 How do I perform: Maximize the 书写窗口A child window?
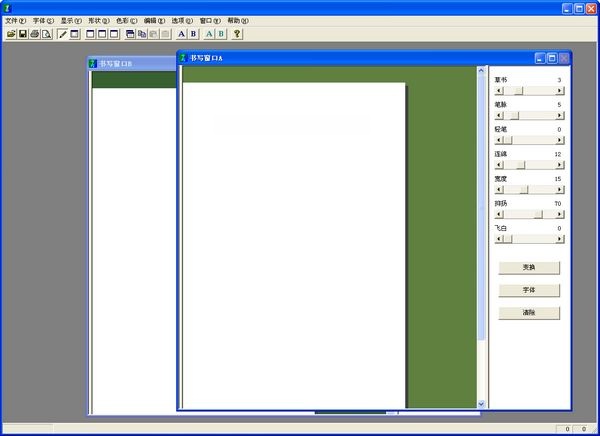tap(552, 58)
